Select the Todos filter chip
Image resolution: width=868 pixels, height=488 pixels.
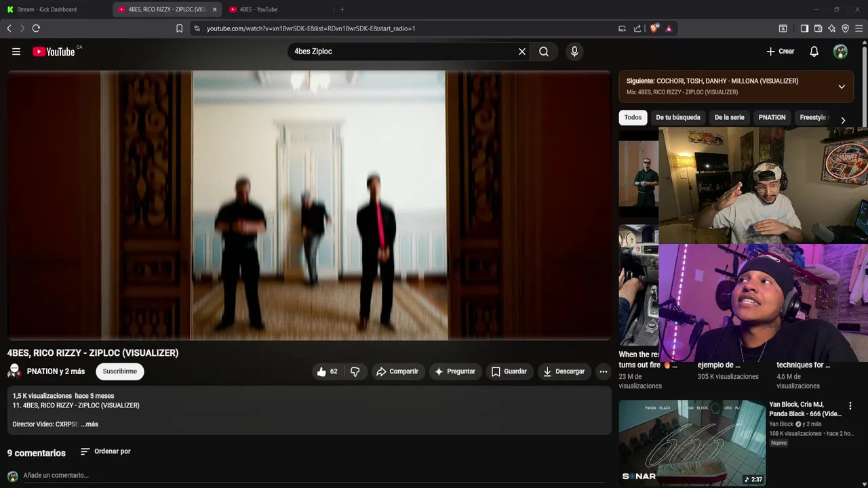pos(633,117)
